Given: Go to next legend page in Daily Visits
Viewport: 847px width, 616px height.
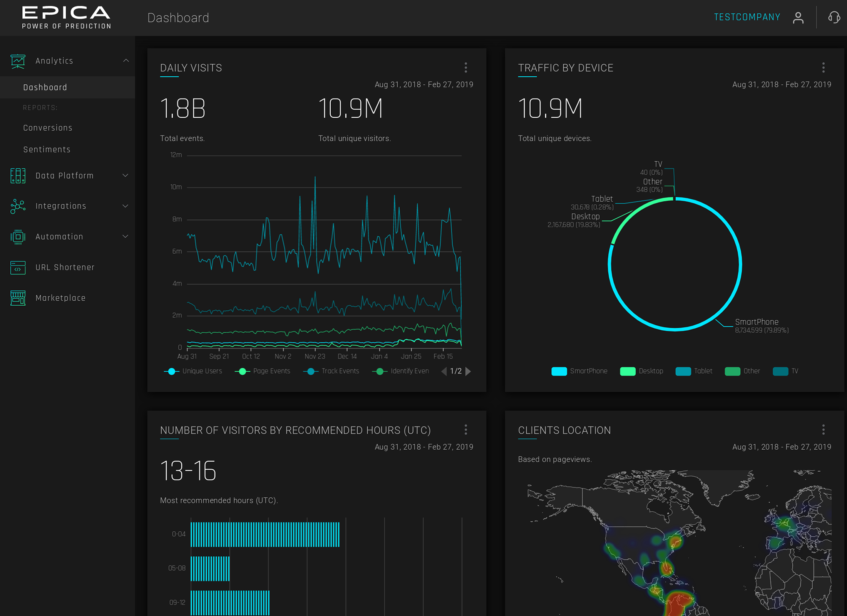Looking at the screenshot, I should click(x=469, y=371).
